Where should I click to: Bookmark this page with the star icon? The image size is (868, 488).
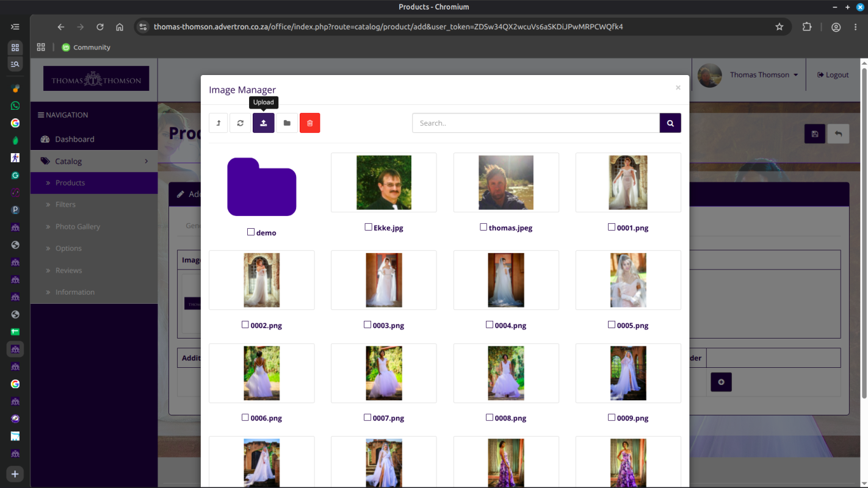(x=779, y=27)
